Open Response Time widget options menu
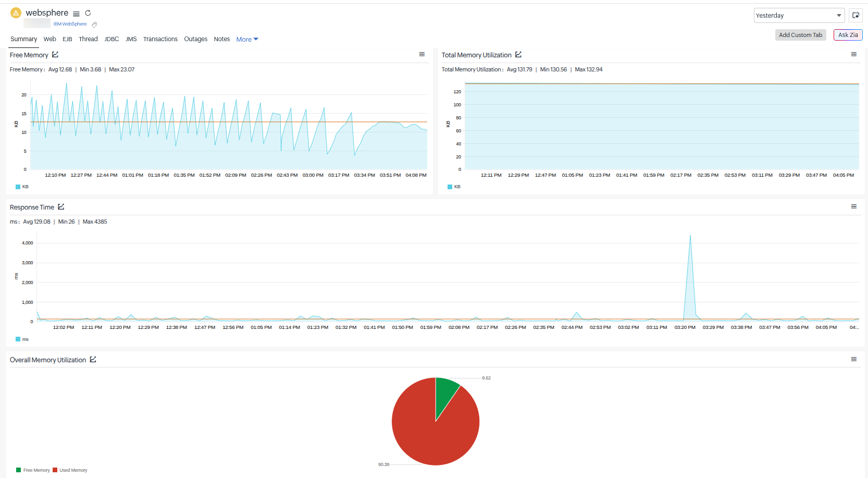This screenshot has height=478, width=868. (x=854, y=206)
